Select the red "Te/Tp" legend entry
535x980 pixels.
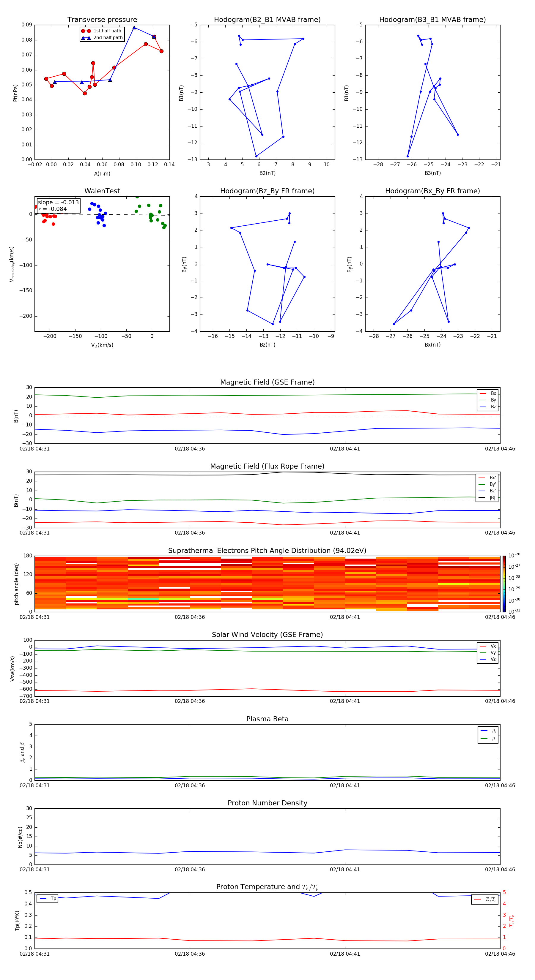(485, 899)
